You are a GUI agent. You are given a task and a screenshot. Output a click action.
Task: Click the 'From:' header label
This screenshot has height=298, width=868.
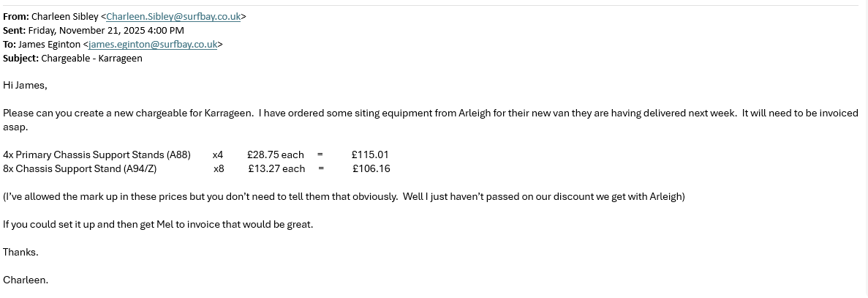(x=15, y=16)
